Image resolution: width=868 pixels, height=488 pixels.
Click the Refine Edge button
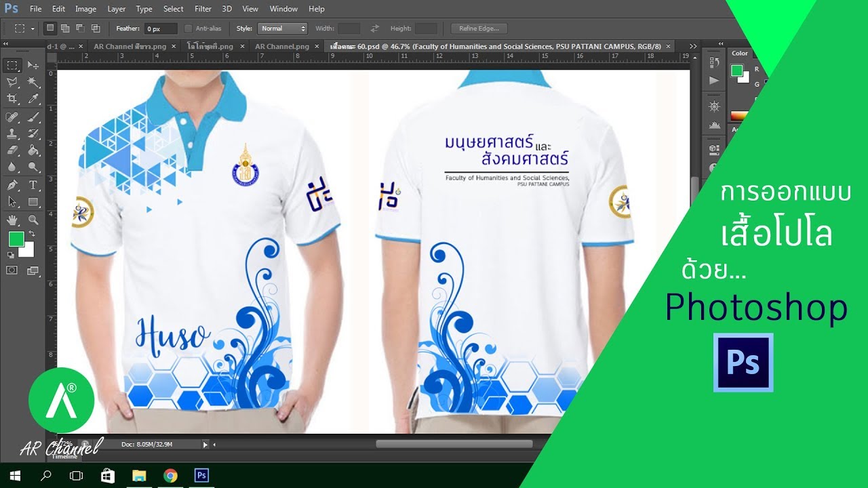coord(479,28)
